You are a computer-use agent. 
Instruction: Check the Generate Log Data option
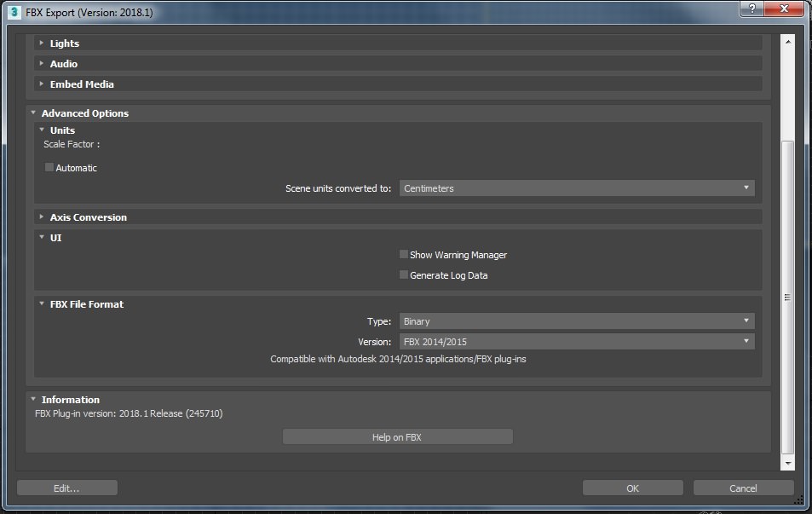[404, 275]
